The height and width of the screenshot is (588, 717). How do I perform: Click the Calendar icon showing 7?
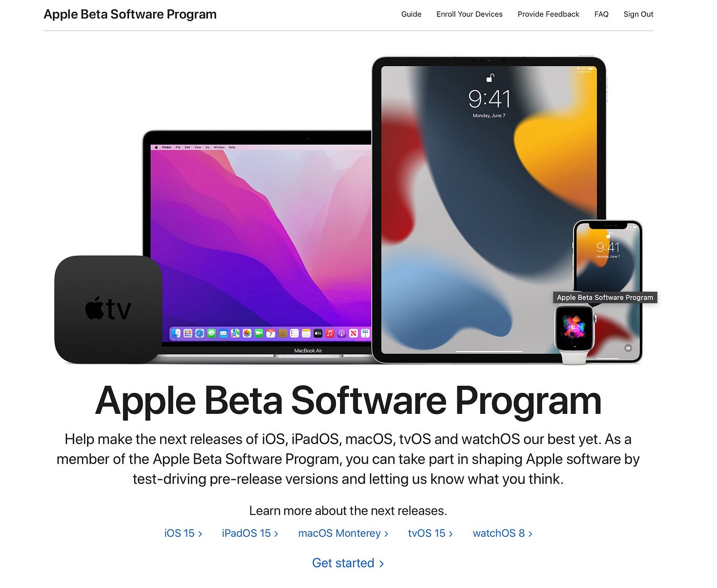[270, 333]
